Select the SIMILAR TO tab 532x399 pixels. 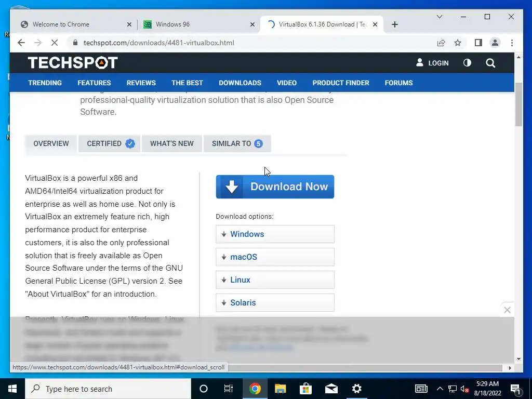[237, 143]
